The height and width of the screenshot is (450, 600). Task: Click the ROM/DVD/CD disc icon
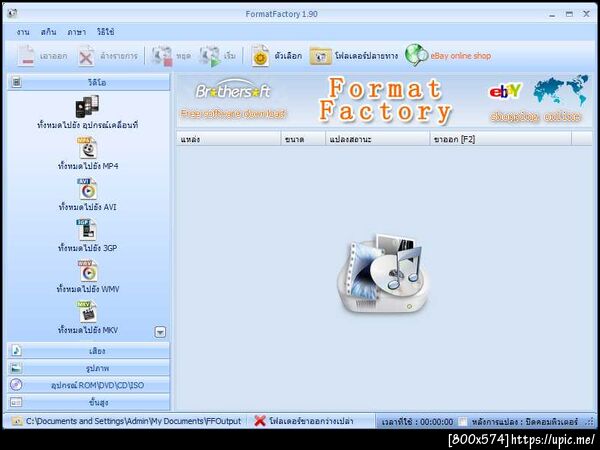(16, 385)
